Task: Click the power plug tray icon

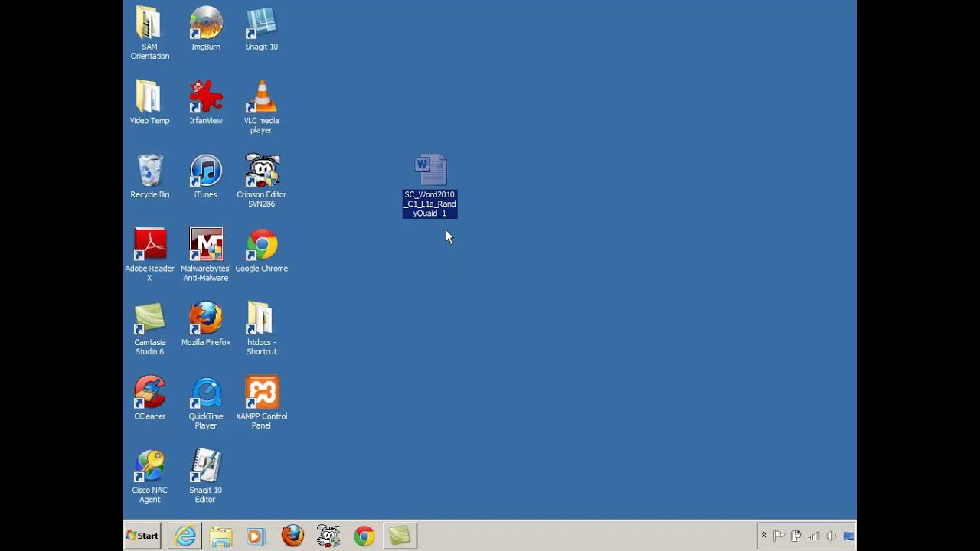Action: 796,536
